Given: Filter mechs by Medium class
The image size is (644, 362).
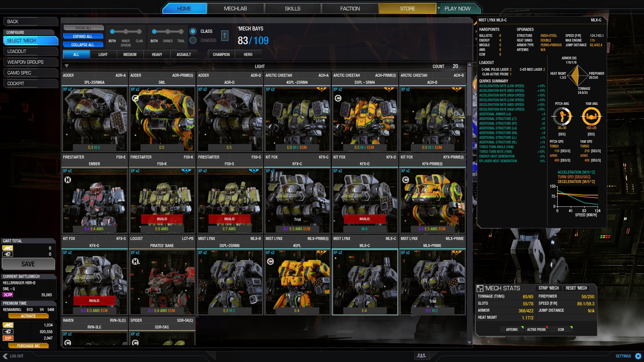Looking at the screenshot, I should (130, 54).
